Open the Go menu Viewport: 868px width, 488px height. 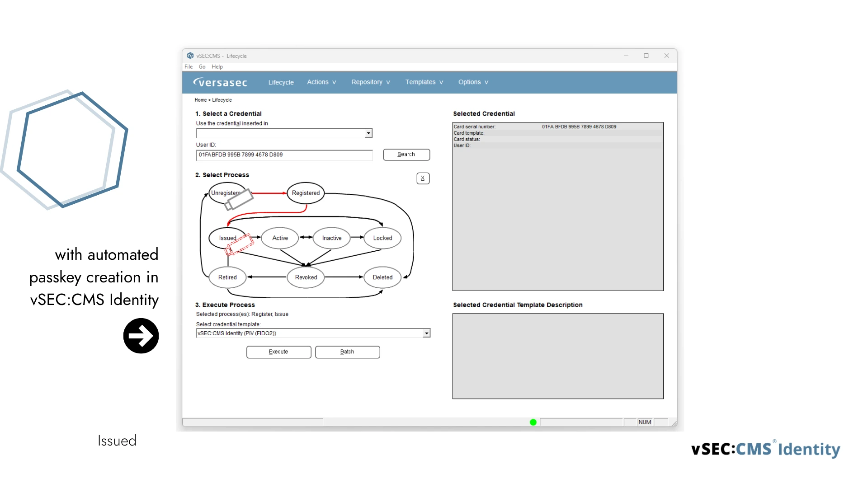(202, 67)
